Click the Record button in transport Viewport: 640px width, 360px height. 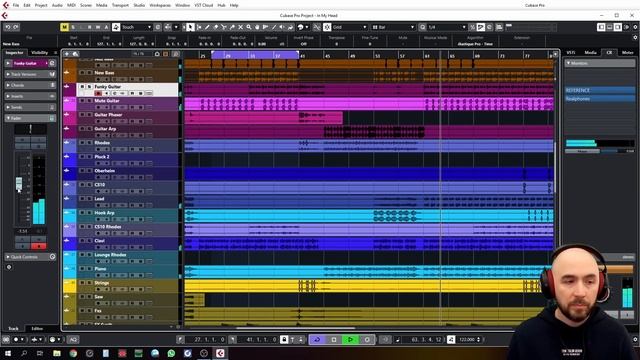pos(367,339)
